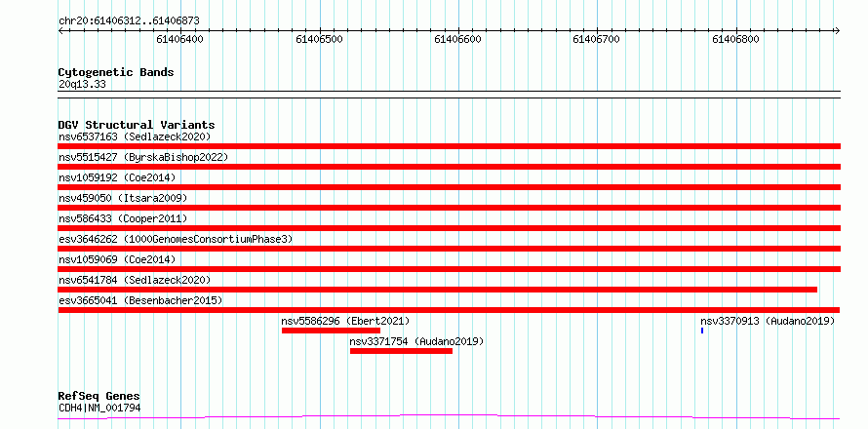Click the small blue marker under nsv3370913
The height and width of the screenshot is (429, 868).
click(x=702, y=331)
